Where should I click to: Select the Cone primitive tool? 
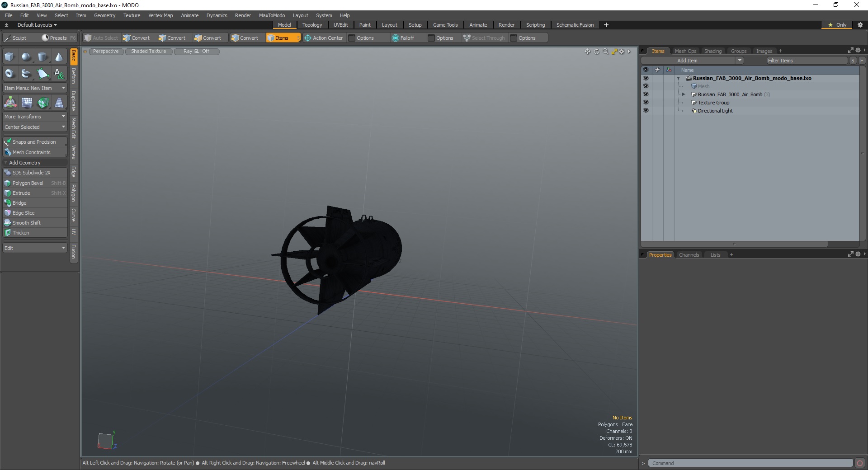59,57
